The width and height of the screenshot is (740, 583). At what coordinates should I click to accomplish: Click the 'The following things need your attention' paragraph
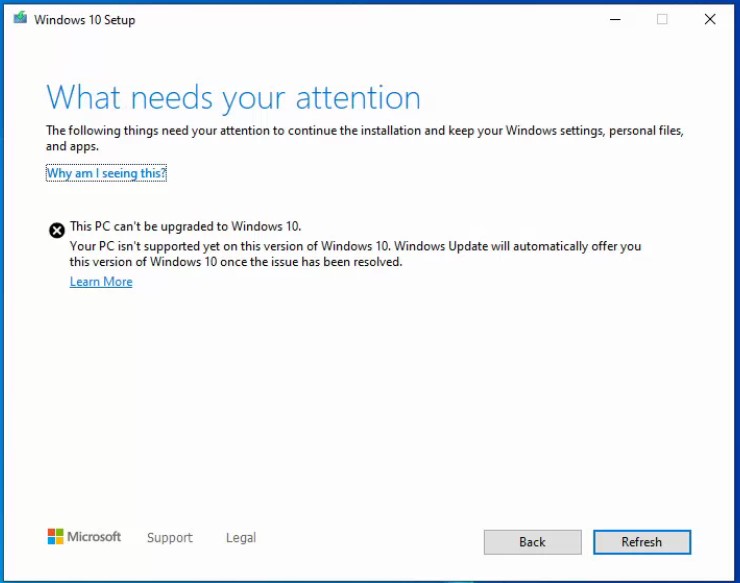click(365, 138)
